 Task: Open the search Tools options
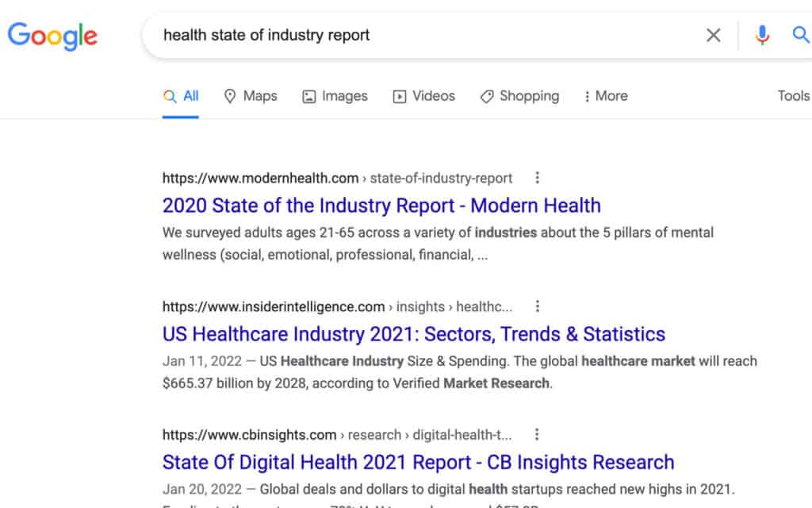point(793,95)
